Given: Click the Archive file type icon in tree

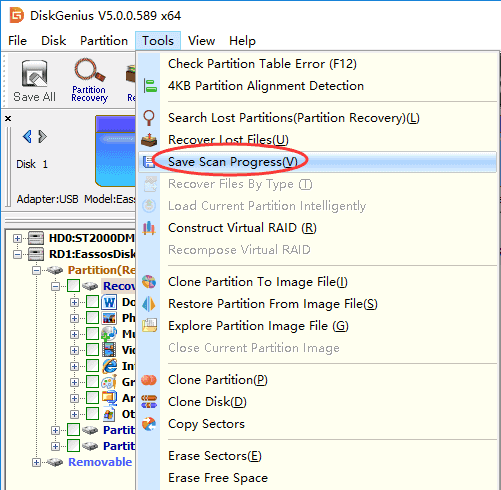Looking at the screenshot, I should pos(109,398).
